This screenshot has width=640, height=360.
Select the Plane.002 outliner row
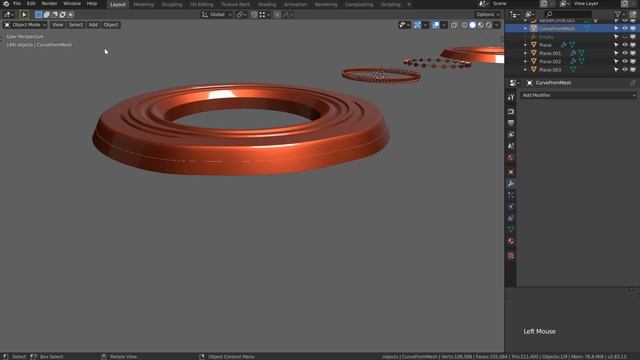(x=571, y=61)
